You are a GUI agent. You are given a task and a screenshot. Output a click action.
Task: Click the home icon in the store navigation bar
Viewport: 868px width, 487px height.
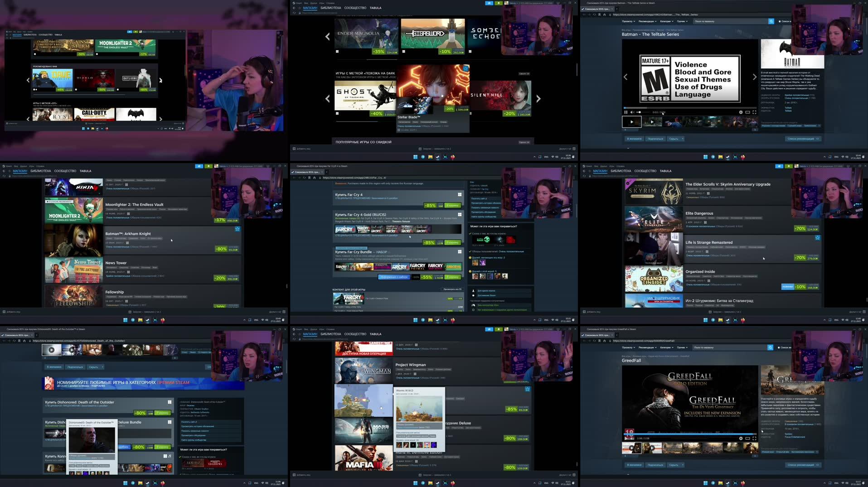click(x=605, y=14)
